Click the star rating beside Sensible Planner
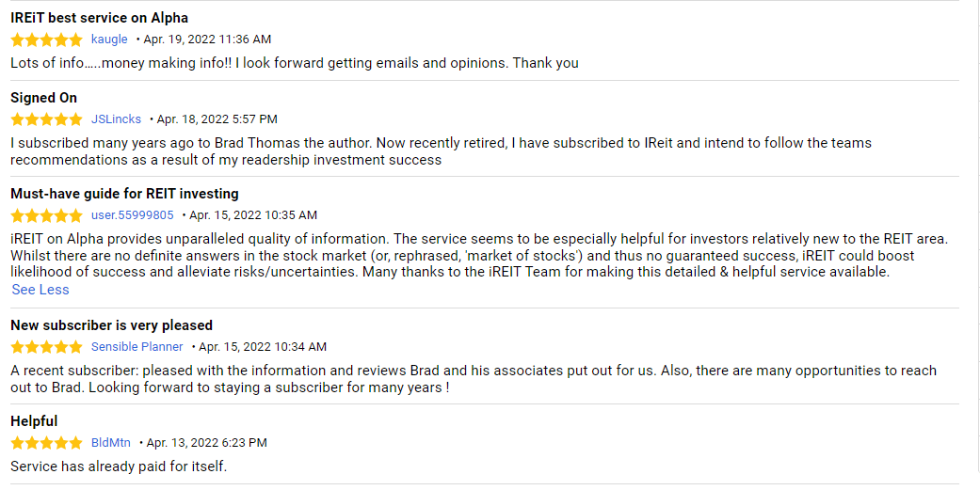980x490 pixels. pyautogui.click(x=46, y=347)
